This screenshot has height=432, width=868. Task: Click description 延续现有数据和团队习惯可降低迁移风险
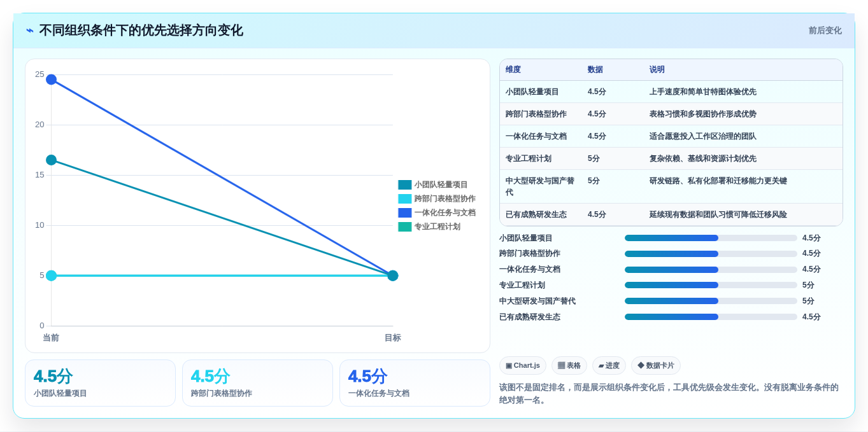pyautogui.click(x=718, y=214)
